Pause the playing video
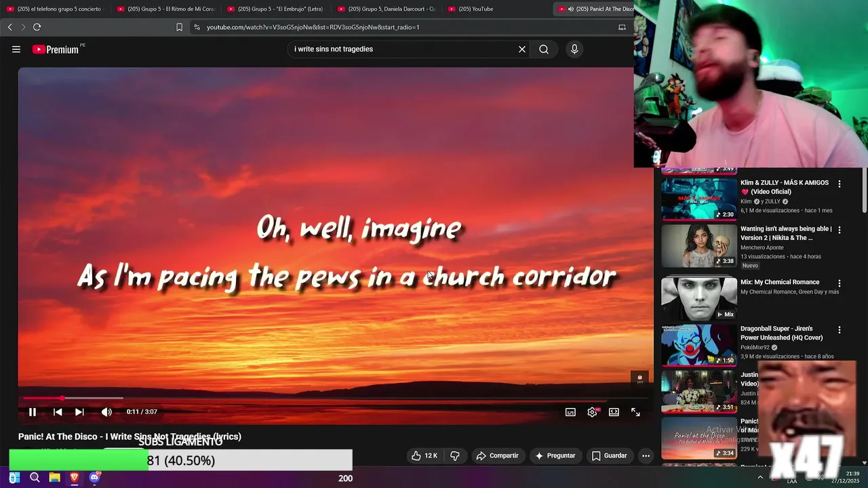 pyautogui.click(x=33, y=412)
